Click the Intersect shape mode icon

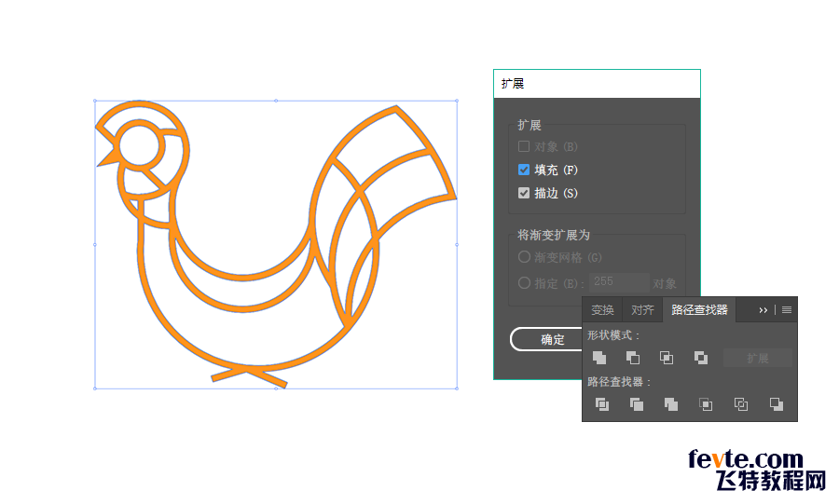point(667,358)
